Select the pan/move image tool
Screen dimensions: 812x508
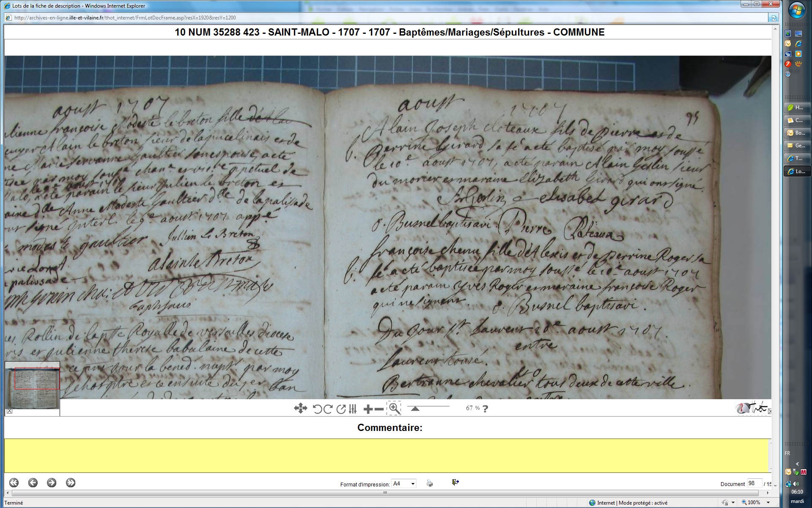click(x=300, y=409)
